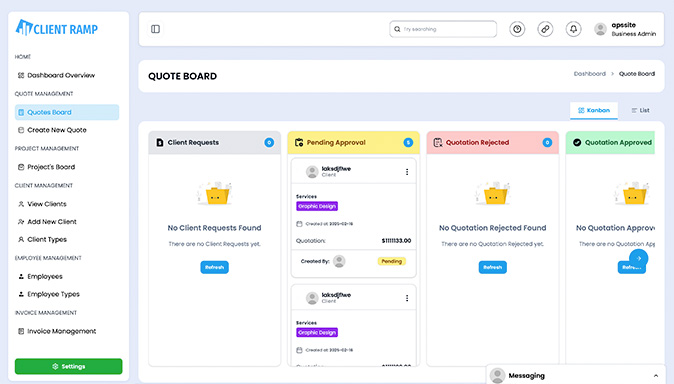
Task: Click the calendar icon on first card
Action: tap(299, 224)
